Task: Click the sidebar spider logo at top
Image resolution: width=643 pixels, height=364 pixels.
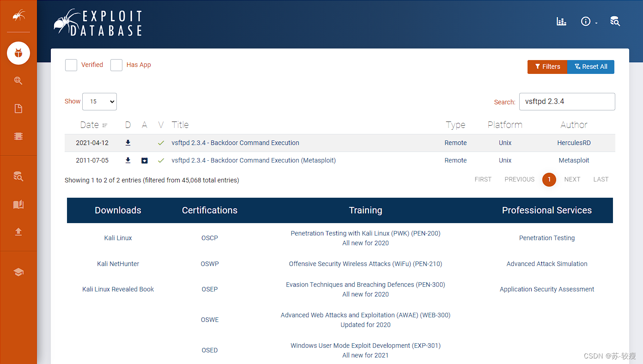Action: point(18,16)
